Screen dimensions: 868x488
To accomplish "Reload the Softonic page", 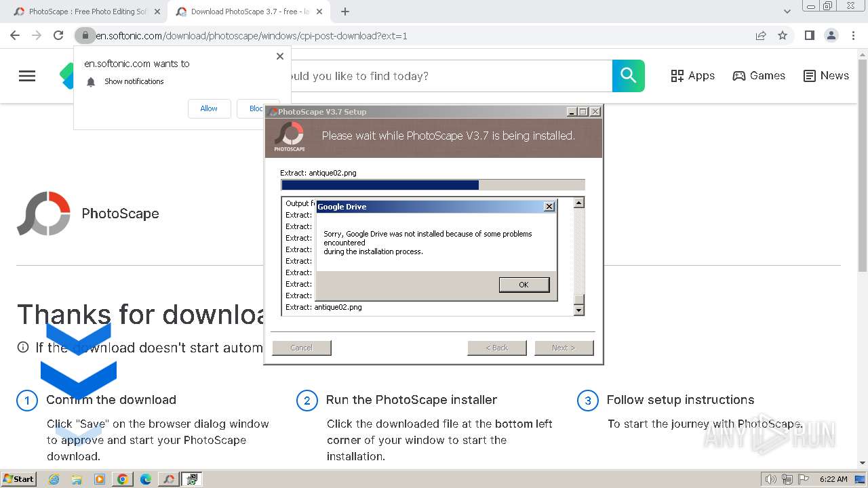I will point(58,35).
